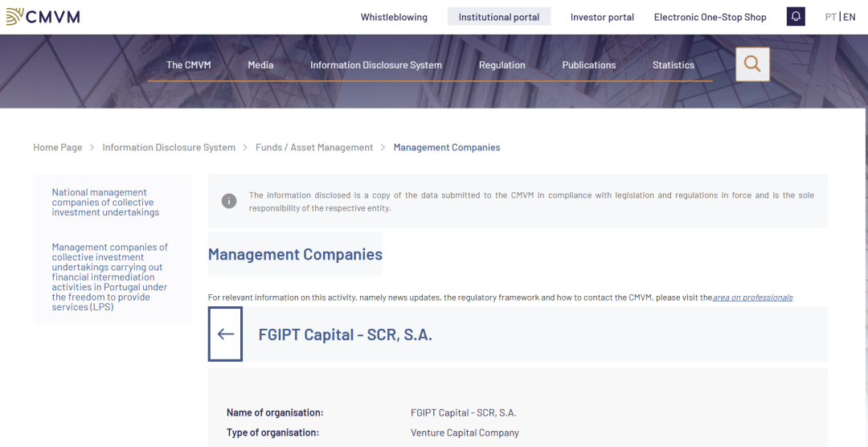The image size is (868, 447).
Task: Open Electronic One-Stop Shop
Action: tap(710, 17)
